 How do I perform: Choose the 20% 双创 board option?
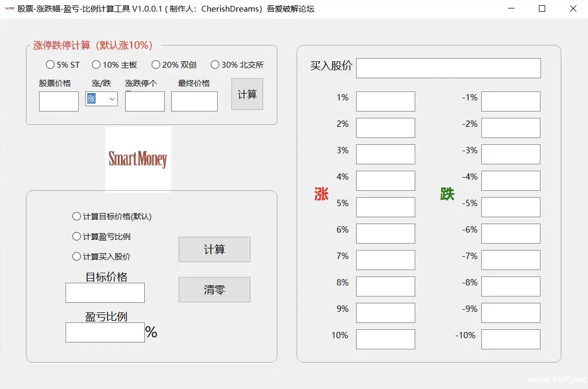[x=156, y=64]
